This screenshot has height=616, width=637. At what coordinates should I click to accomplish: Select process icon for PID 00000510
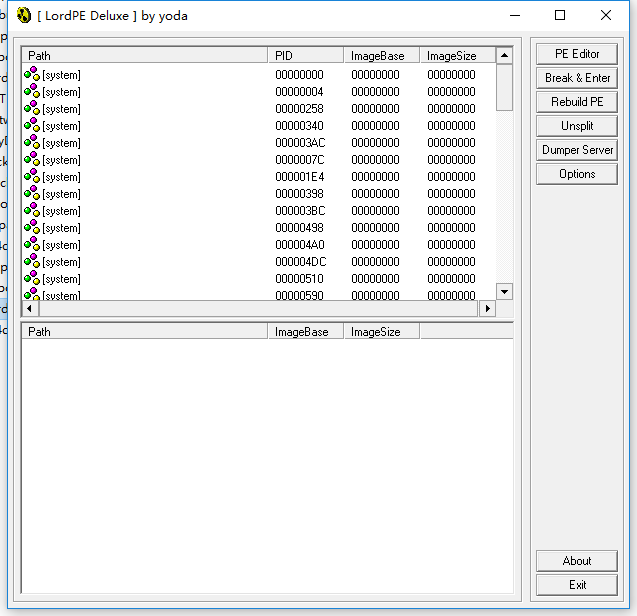coord(32,279)
